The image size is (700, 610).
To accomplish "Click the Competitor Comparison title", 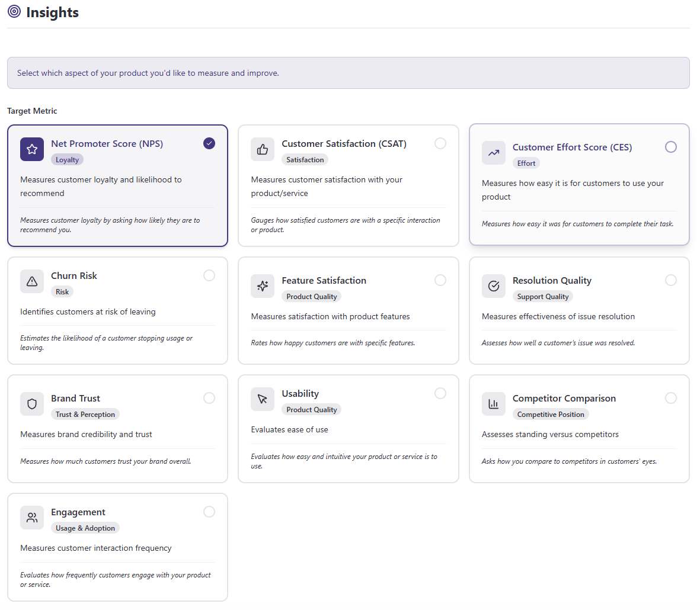I will 564,398.
